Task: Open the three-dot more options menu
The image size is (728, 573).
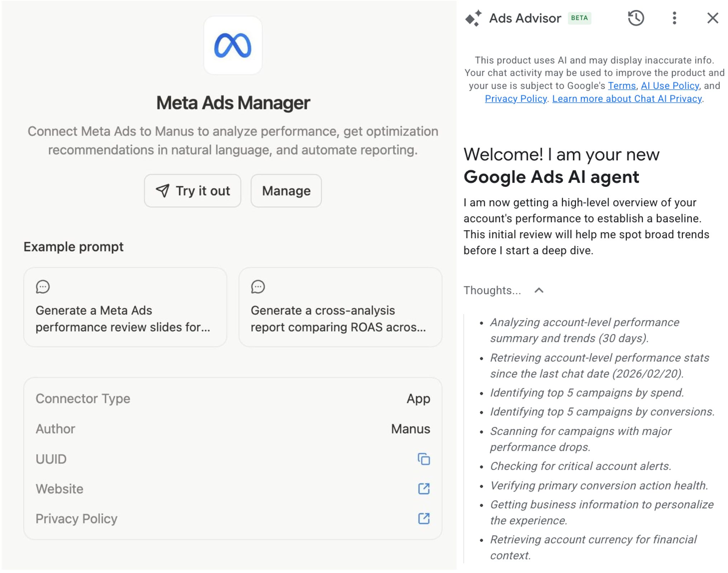Action: 674,18
